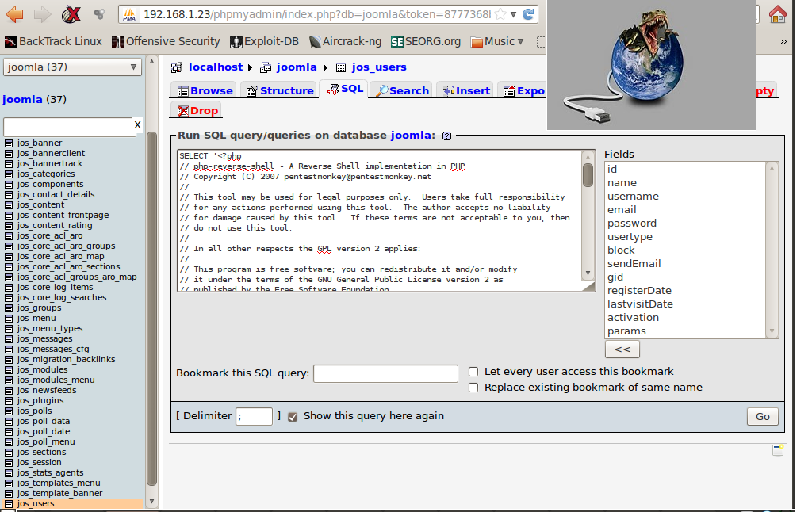Run the query with the Go button
This screenshot has width=812, height=512.
click(x=762, y=417)
